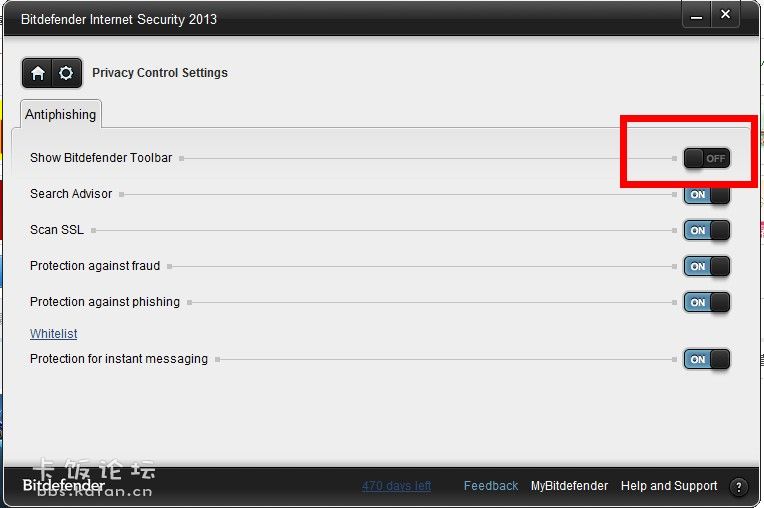Toggle Protection against fraud off
This screenshot has height=508, width=764.
tap(706, 266)
